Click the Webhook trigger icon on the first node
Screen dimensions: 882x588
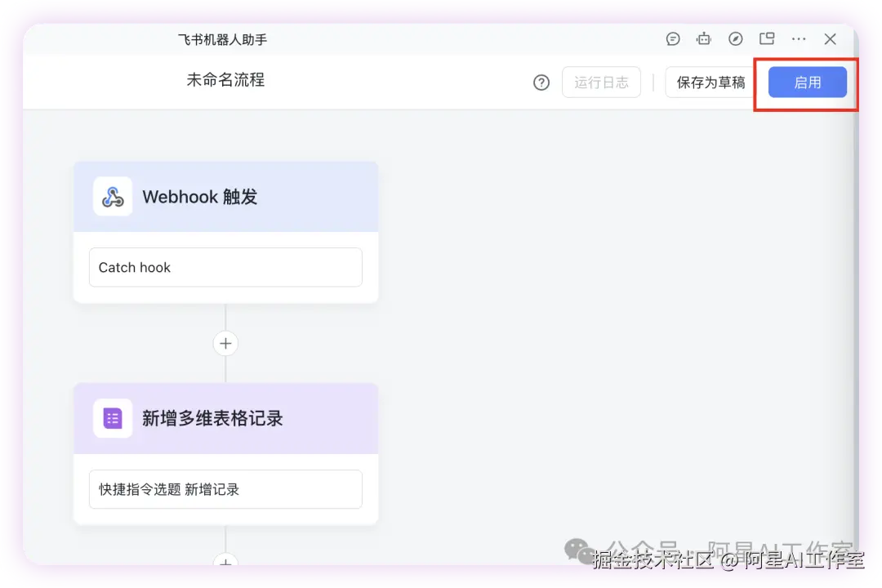[x=113, y=196]
